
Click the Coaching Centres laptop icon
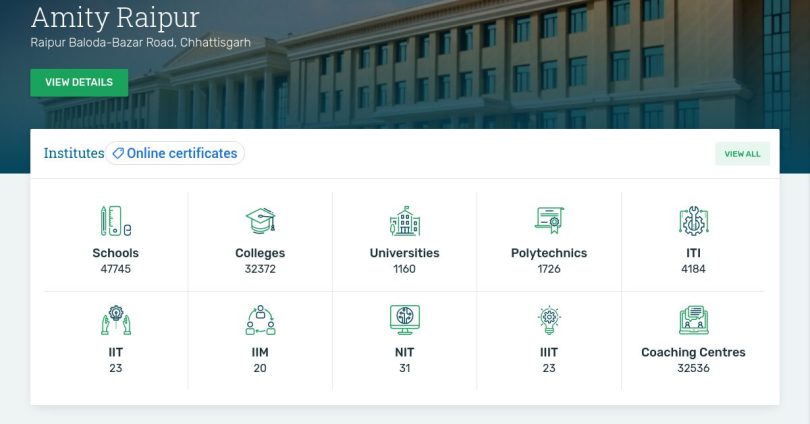click(693, 320)
